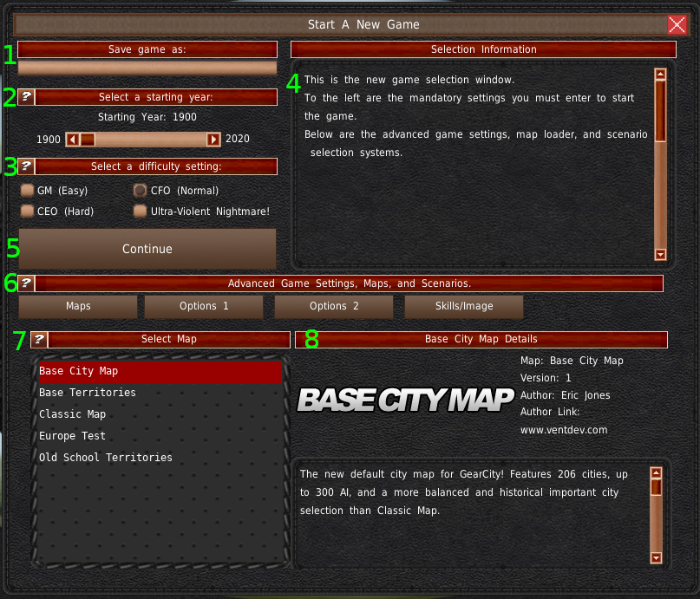
Task: Click the starting year slider handle
Action: [x=88, y=140]
